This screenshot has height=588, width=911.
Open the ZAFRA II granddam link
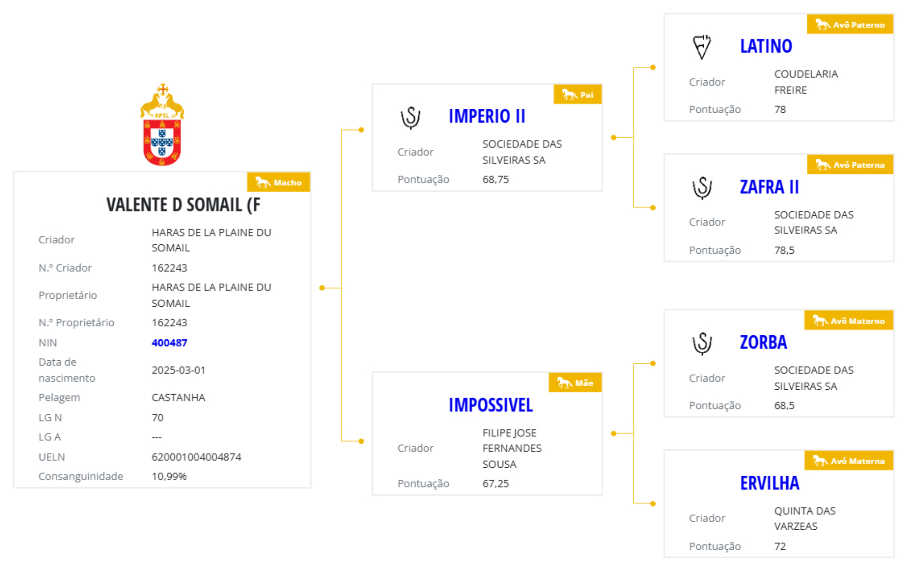(x=769, y=187)
